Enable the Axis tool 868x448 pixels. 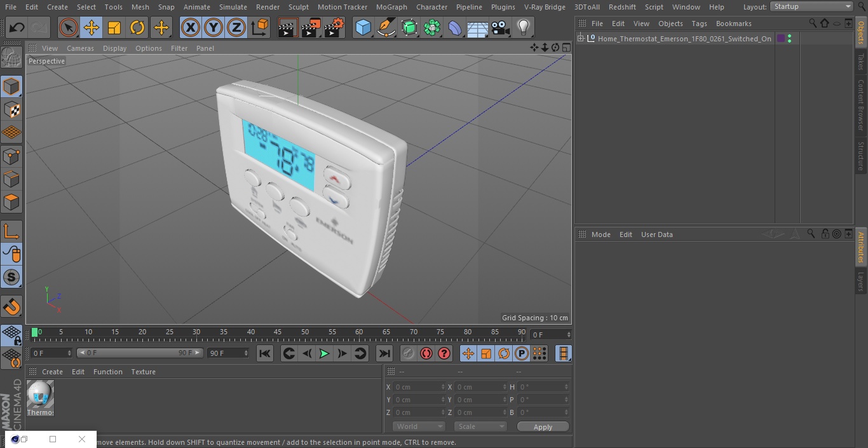point(11,231)
